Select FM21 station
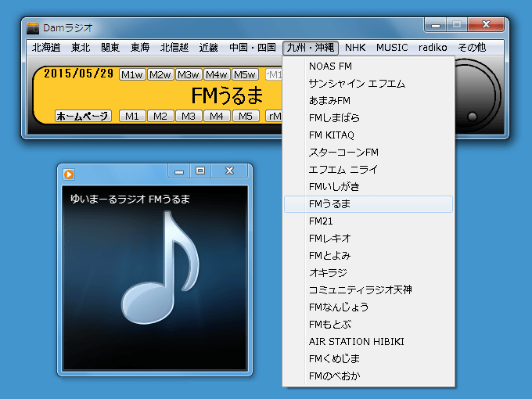 368,221
